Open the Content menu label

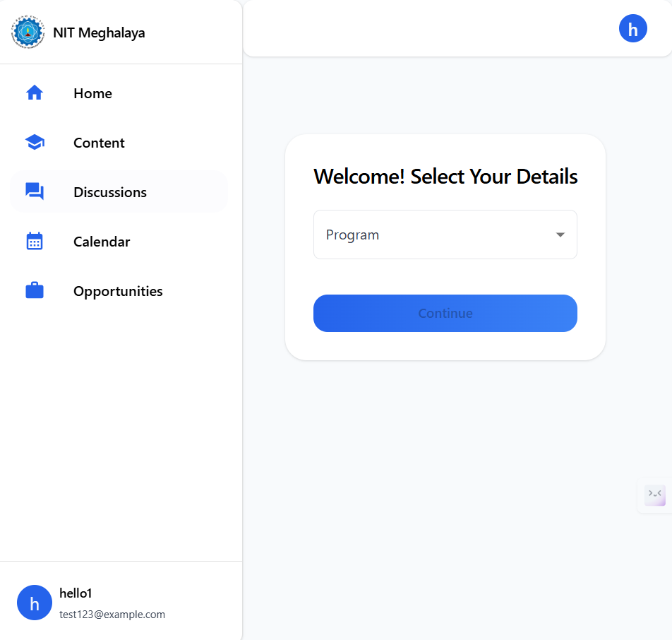(99, 143)
